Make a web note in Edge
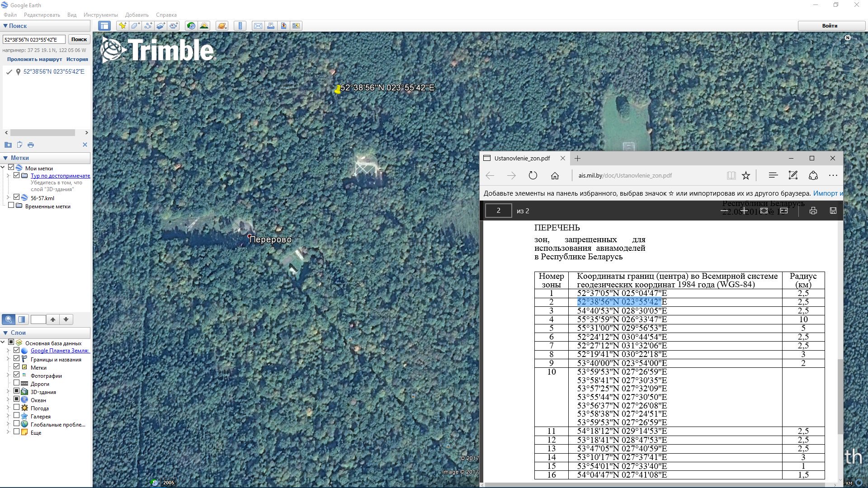868x488 pixels. 793,175
